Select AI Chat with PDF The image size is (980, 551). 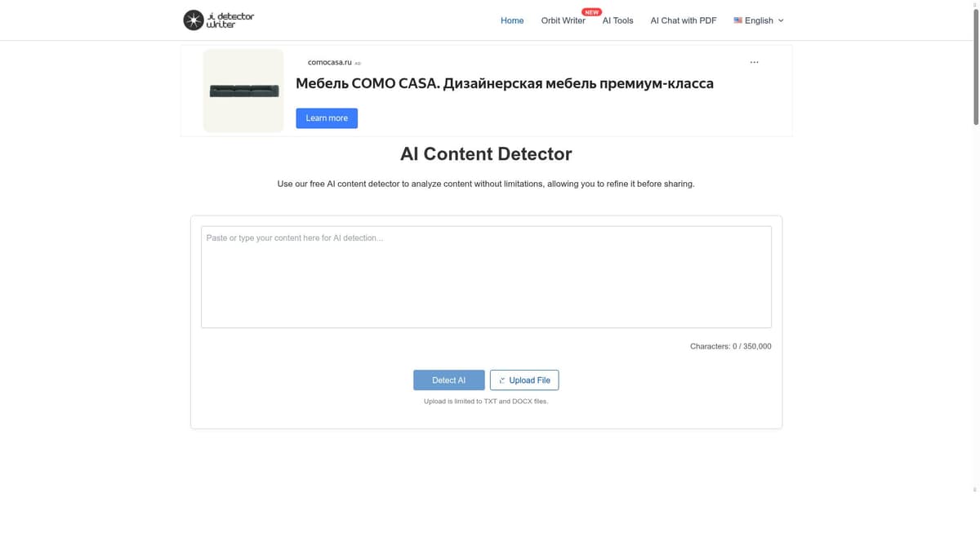pyautogui.click(x=684, y=20)
